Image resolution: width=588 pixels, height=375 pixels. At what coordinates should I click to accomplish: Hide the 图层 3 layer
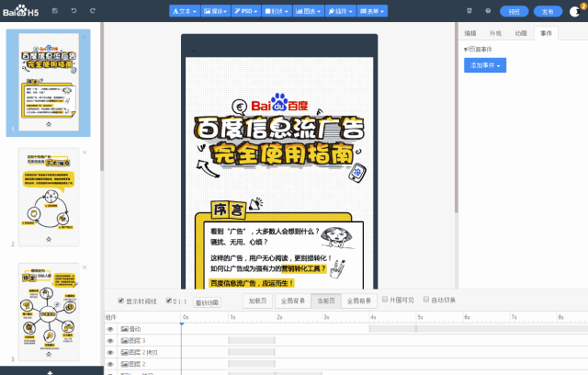click(110, 341)
